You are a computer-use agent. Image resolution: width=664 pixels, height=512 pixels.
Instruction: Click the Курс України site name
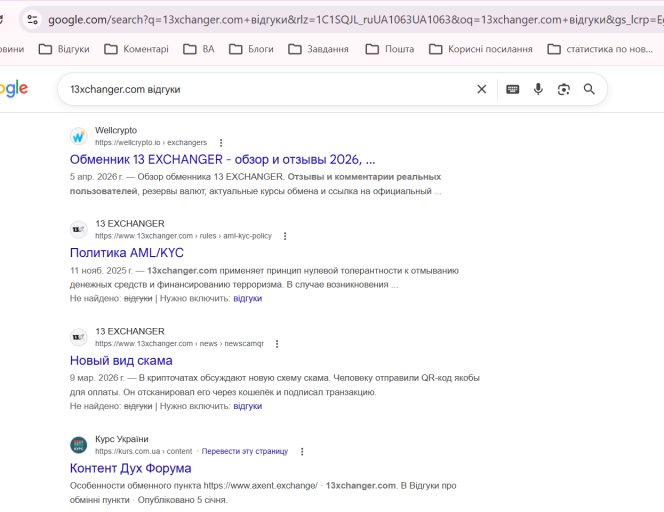(x=122, y=439)
